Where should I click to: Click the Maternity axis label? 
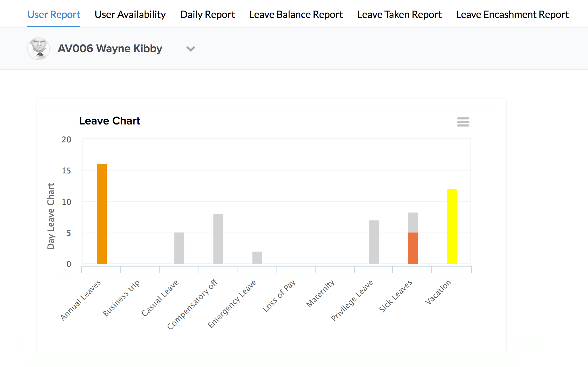(x=321, y=293)
